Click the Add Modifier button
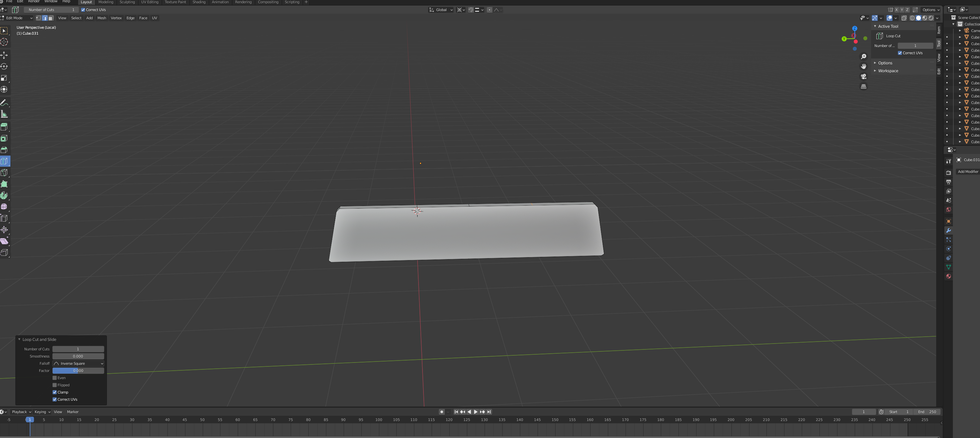Screen dimensions: 980x438 (x=968, y=172)
